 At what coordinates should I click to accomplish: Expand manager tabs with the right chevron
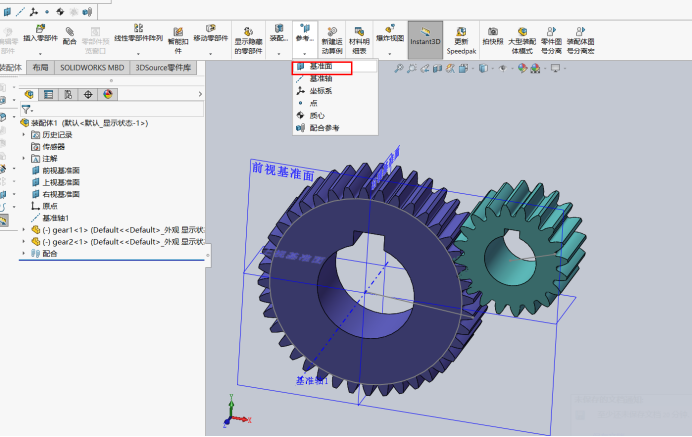[200, 94]
